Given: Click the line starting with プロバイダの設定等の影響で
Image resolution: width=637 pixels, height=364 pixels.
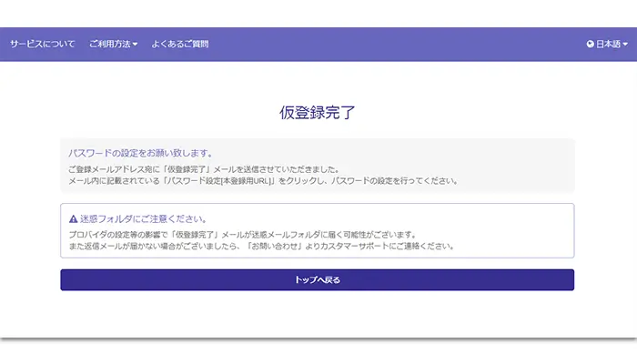Looking at the screenshot, I should pos(243,235).
